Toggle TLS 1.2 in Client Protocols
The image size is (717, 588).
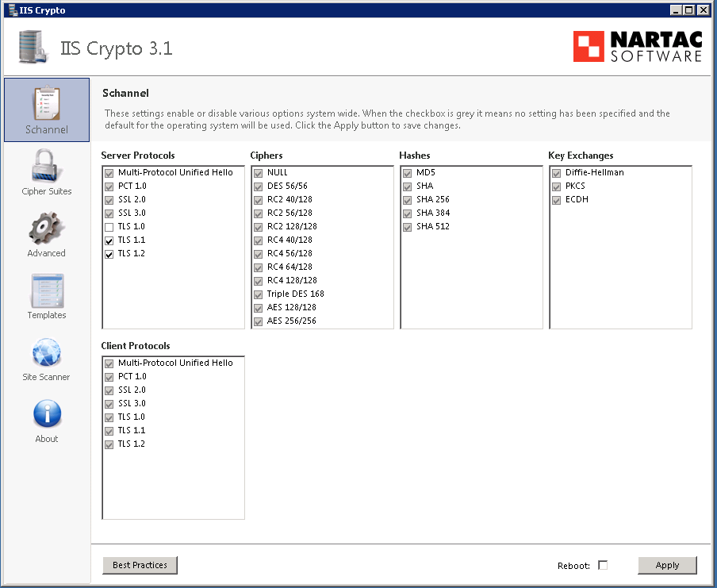109,444
